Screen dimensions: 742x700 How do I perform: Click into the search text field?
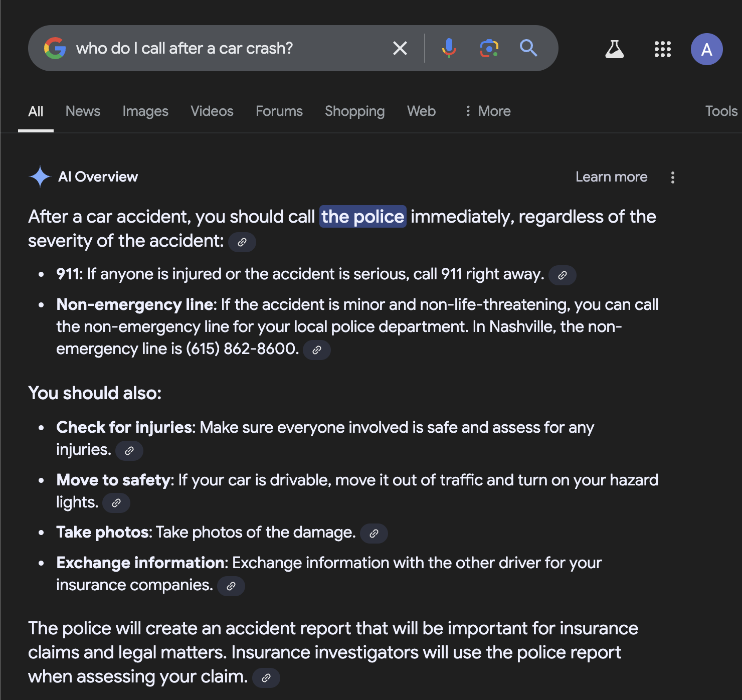(226, 49)
